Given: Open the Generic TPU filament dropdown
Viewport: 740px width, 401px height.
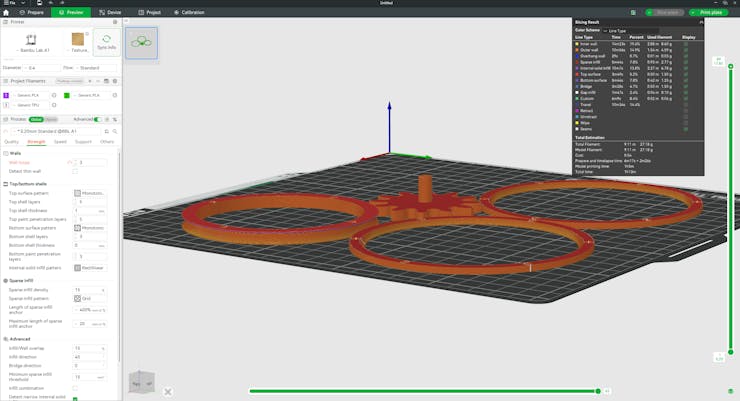Looking at the screenshot, I should [x=30, y=105].
